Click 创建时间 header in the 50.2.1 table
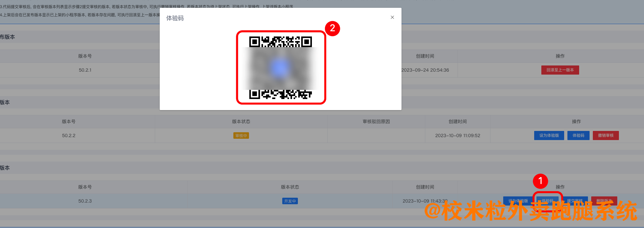 [x=425, y=56]
